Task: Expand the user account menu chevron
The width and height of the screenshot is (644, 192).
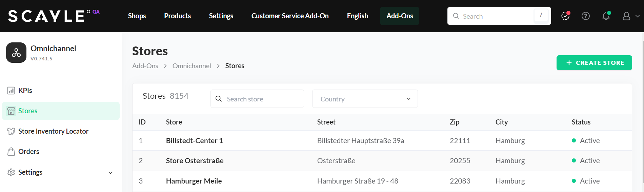Action: (x=637, y=16)
